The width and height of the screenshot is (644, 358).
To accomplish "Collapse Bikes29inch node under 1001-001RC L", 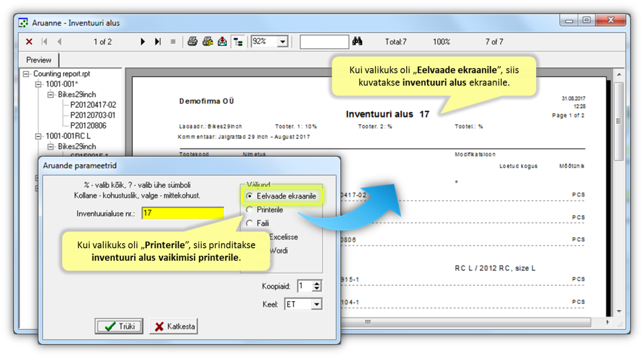I will (51, 146).
